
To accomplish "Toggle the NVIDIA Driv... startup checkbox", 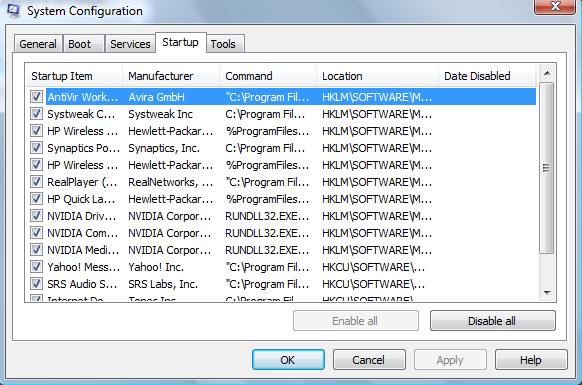I will [36, 216].
